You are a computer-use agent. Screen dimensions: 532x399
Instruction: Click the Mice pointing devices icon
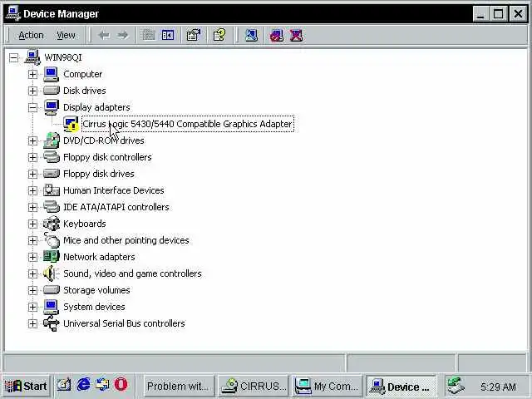click(x=52, y=240)
